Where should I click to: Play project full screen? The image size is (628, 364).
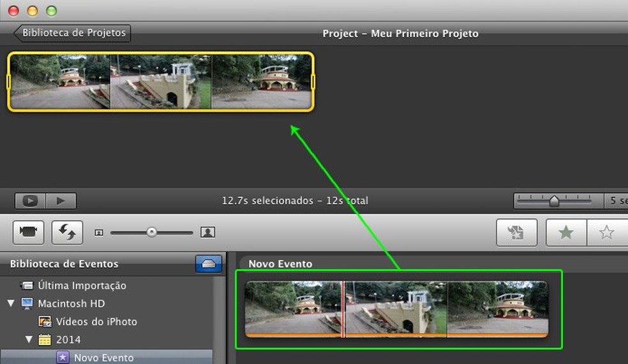coord(31,201)
